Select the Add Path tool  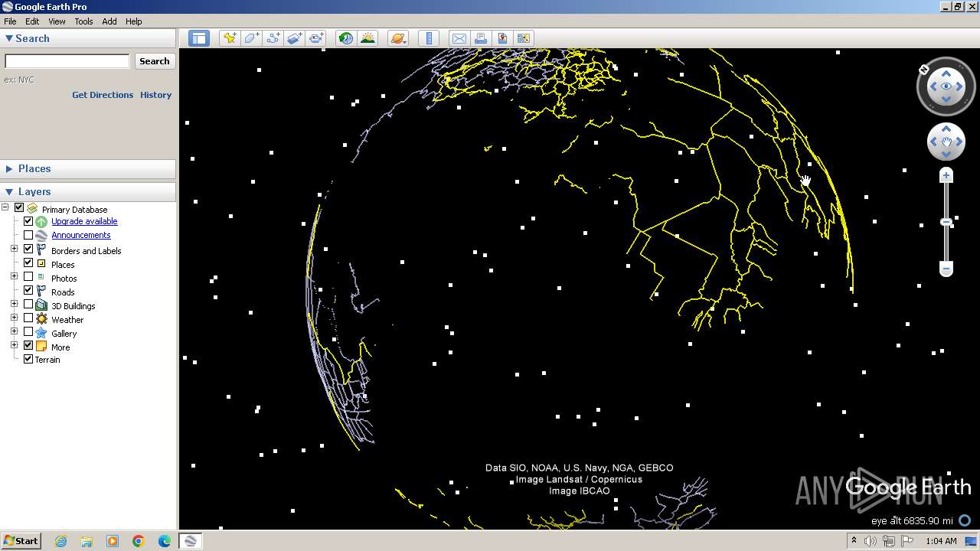click(273, 38)
